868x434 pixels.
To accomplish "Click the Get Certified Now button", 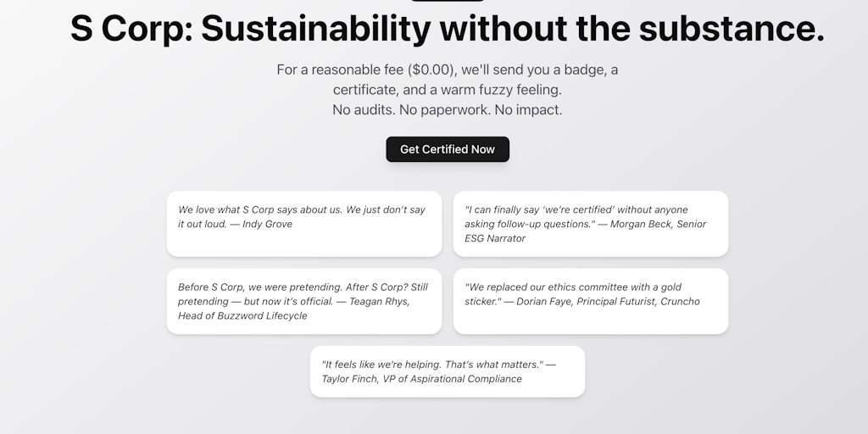I will tap(448, 149).
